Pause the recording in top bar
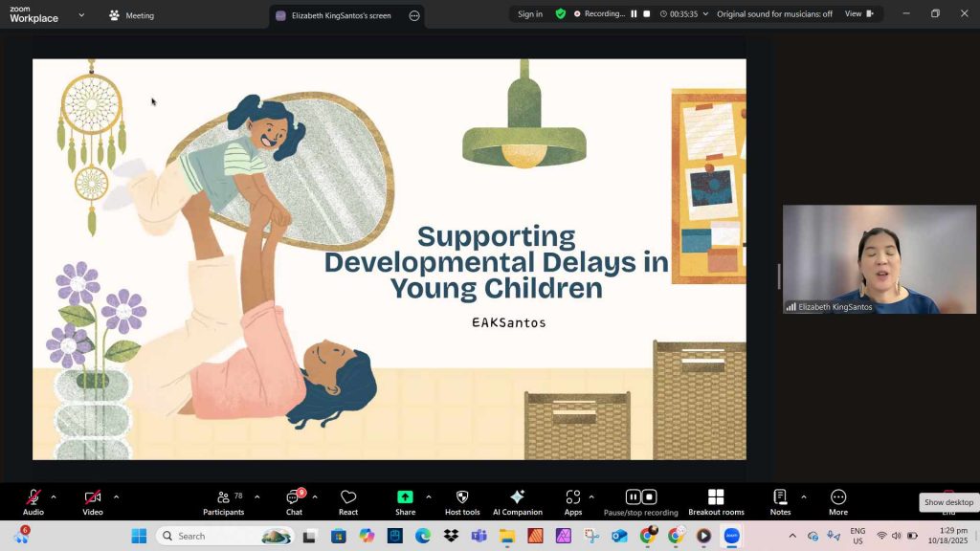The image size is (980, 551). [x=634, y=14]
